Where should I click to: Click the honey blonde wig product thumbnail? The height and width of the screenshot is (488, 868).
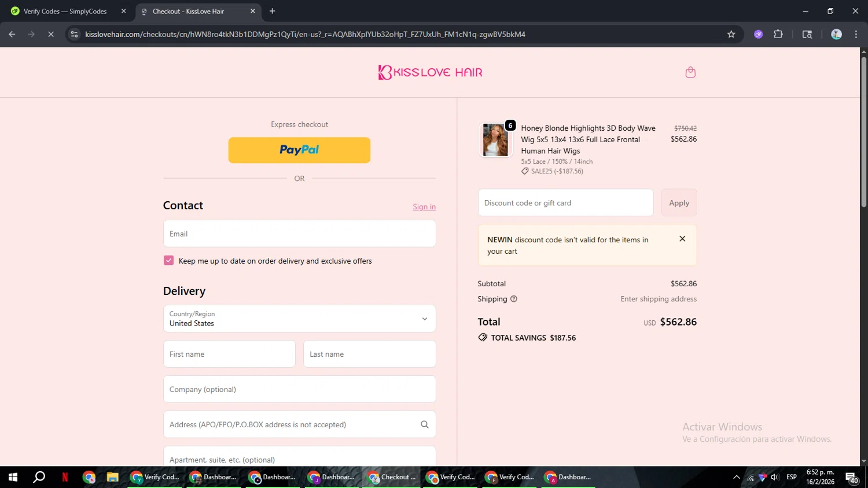coord(496,140)
